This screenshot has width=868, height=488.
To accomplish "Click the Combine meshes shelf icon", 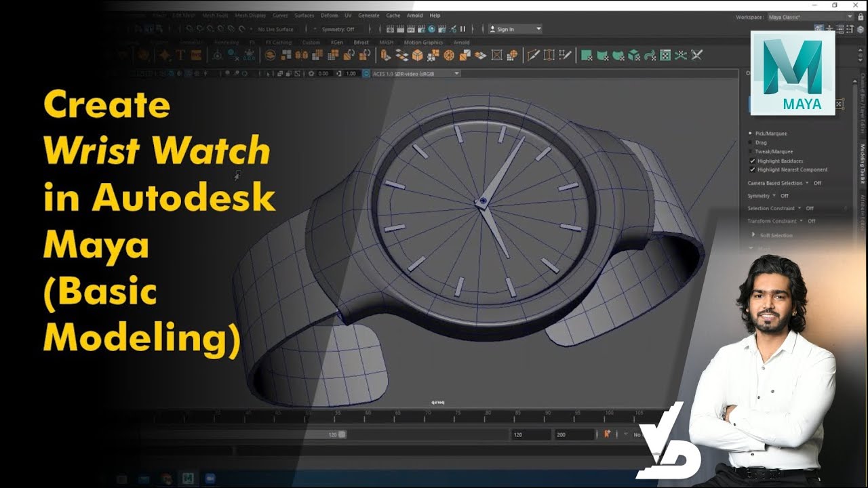I will 270,55.
